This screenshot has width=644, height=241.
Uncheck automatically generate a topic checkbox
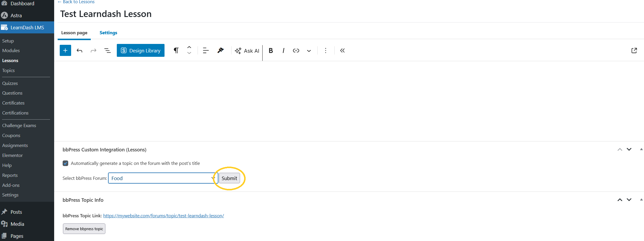[65, 163]
